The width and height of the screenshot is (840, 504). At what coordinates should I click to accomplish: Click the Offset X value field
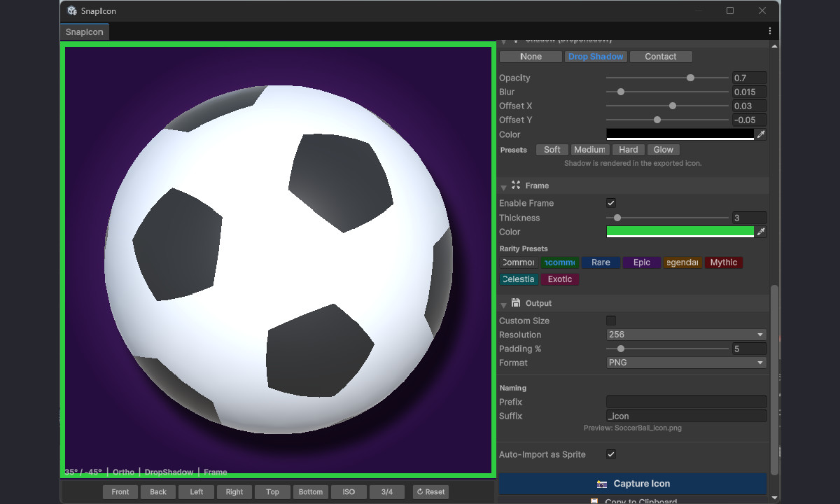click(x=749, y=106)
